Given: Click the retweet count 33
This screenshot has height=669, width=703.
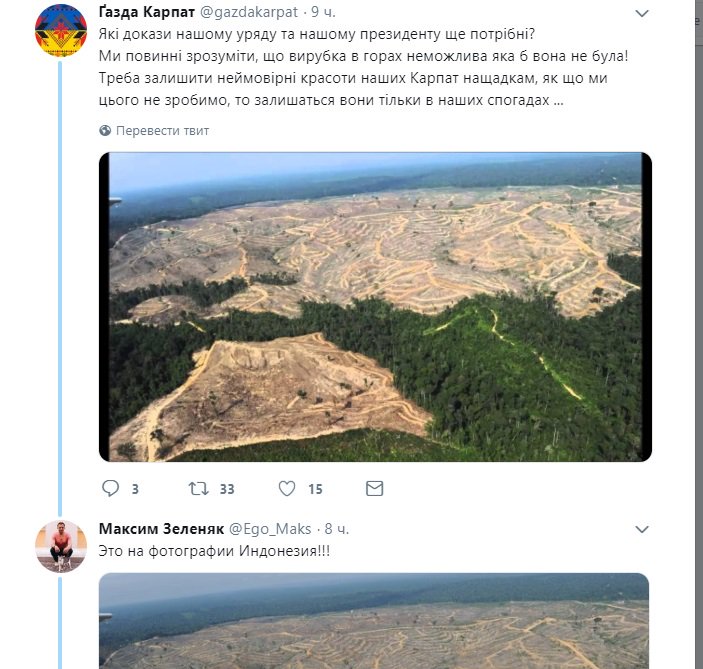Looking at the screenshot, I should coord(227,489).
